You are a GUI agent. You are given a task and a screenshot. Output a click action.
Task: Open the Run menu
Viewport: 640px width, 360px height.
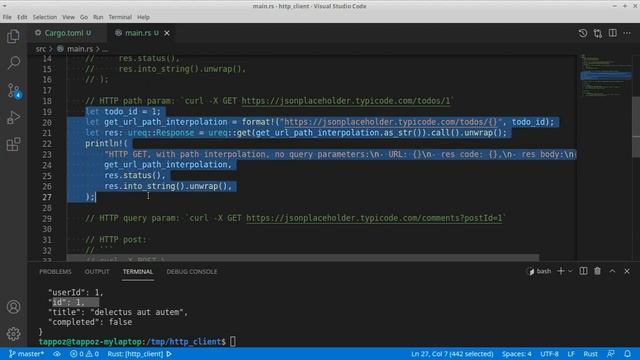pyautogui.click(x=98, y=17)
